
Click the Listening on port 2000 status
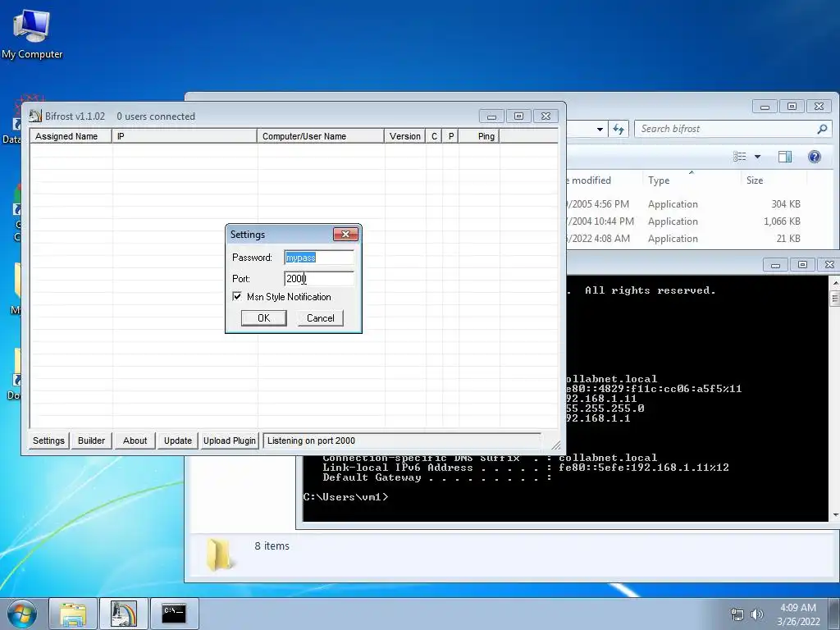pyautogui.click(x=402, y=441)
